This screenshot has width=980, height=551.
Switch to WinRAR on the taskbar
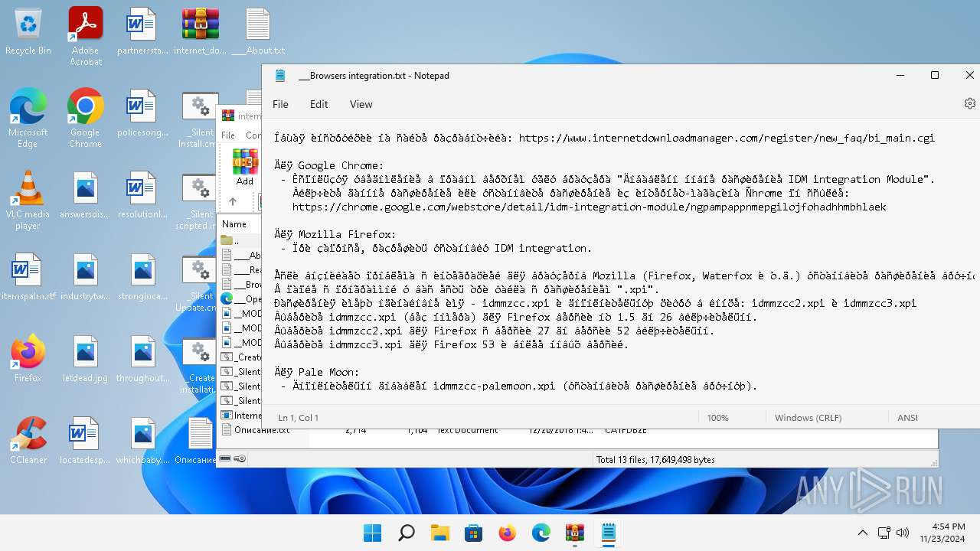pos(574,533)
